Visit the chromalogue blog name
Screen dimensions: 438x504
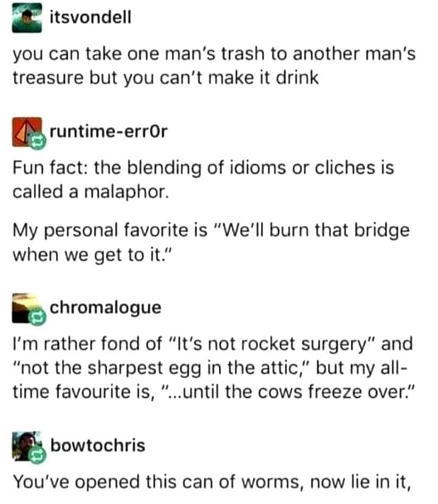[x=105, y=308]
